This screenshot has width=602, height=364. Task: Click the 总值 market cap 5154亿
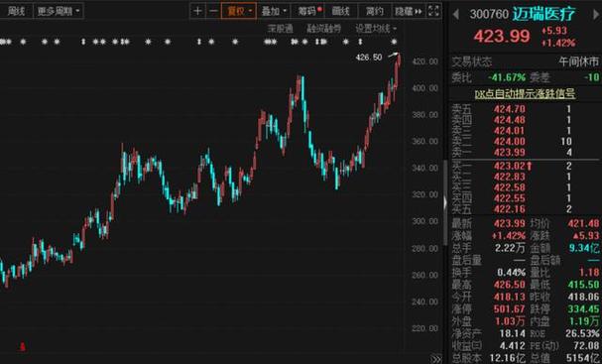(x=583, y=359)
